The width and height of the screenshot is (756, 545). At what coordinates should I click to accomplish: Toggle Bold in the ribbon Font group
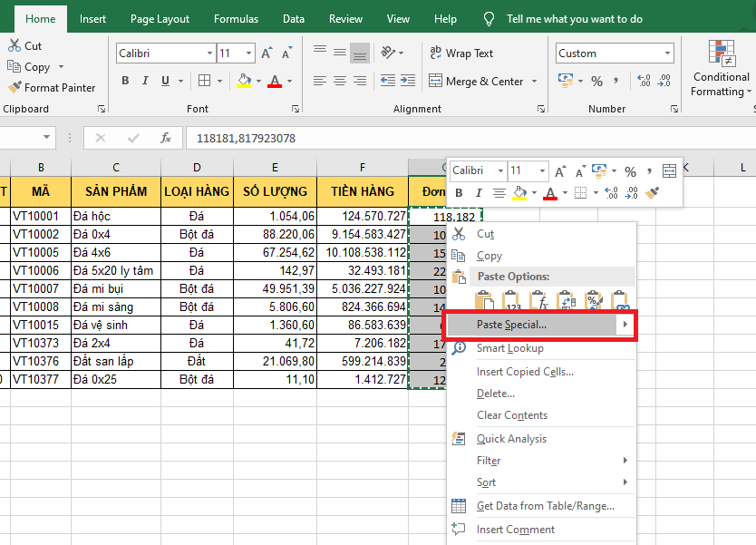pyautogui.click(x=124, y=81)
